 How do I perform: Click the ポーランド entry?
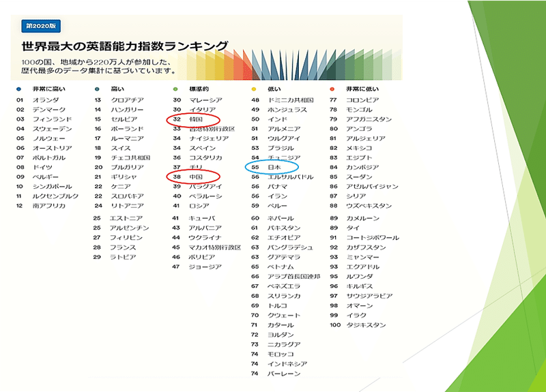click(127, 129)
